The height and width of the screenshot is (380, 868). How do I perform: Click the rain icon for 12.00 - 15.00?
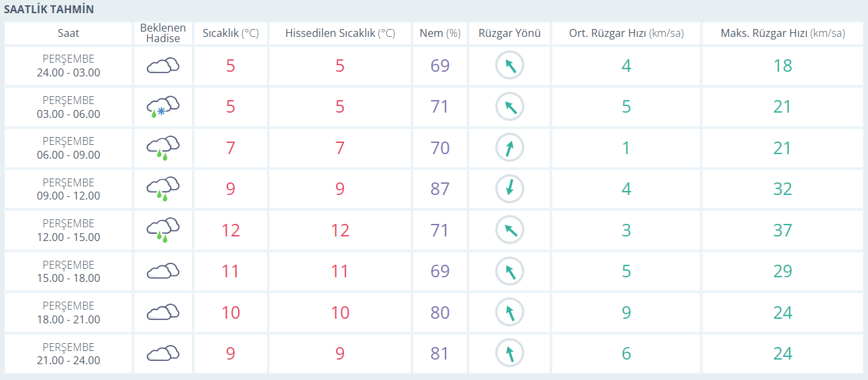click(163, 230)
